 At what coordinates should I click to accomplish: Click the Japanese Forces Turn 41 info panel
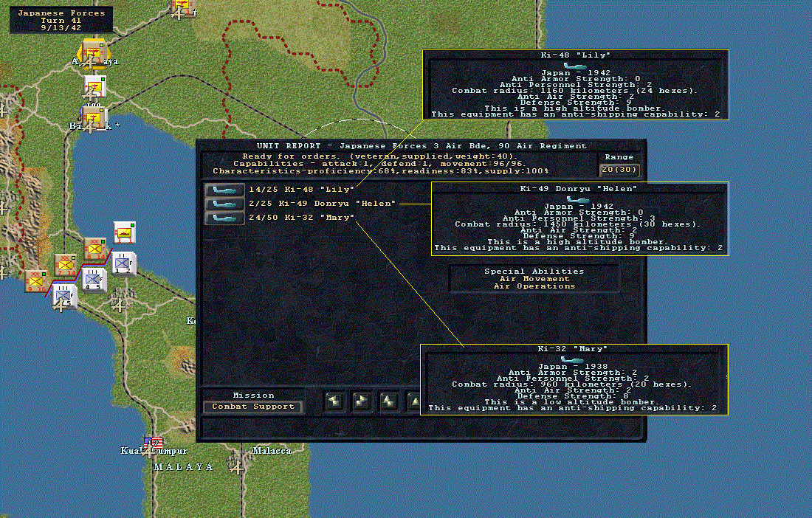coord(61,20)
